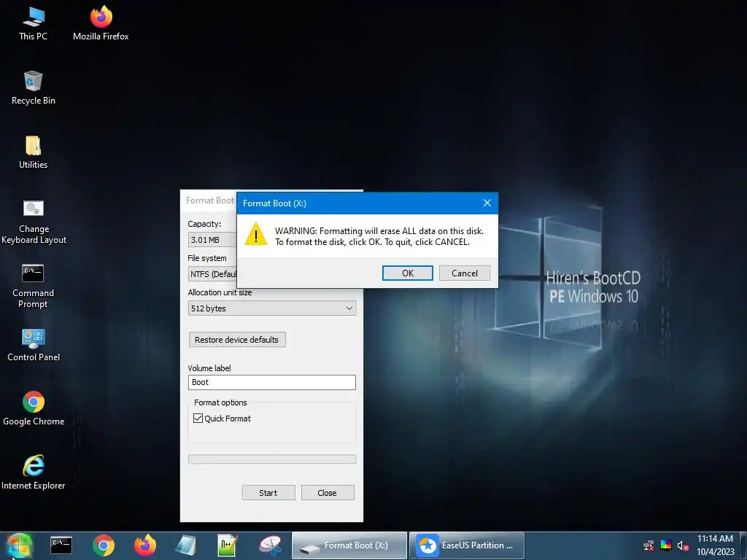Click the Volume label text field
Screen dimensions: 747x560
271,382
